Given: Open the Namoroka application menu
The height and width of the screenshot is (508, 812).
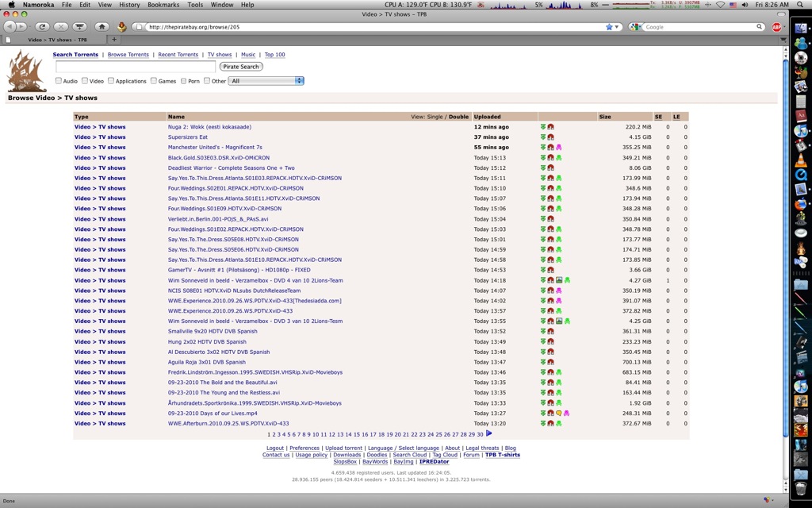Looking at the screenshot, I should (x=40, y=4).
